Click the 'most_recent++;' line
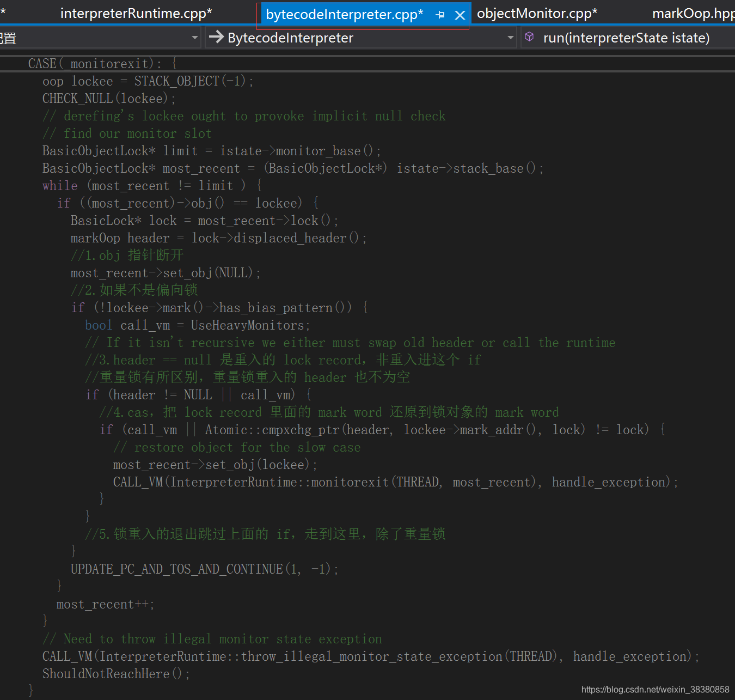This screenshot has width=735, height=700. 106,604
